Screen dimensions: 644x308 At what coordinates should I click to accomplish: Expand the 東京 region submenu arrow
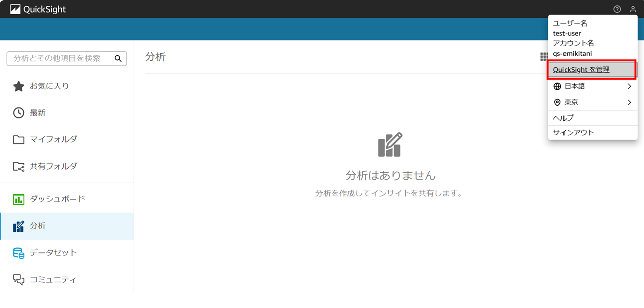(x=629, y=102)
